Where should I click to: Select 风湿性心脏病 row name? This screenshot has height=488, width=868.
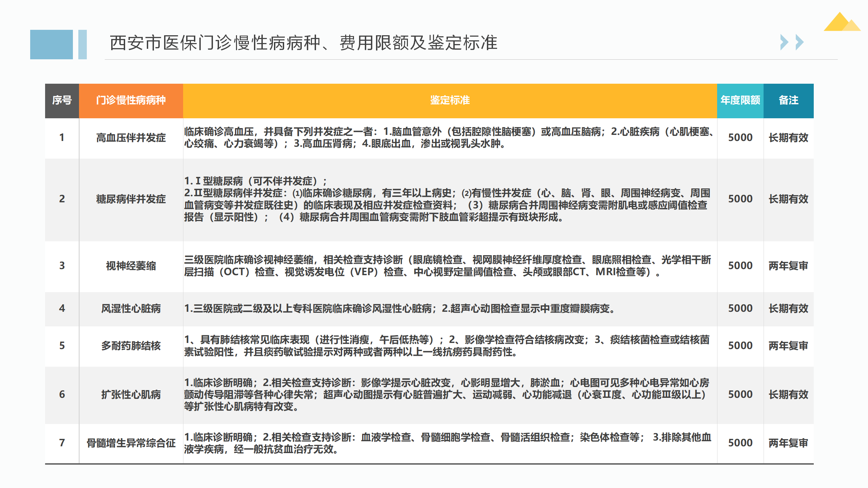point(131,308)
